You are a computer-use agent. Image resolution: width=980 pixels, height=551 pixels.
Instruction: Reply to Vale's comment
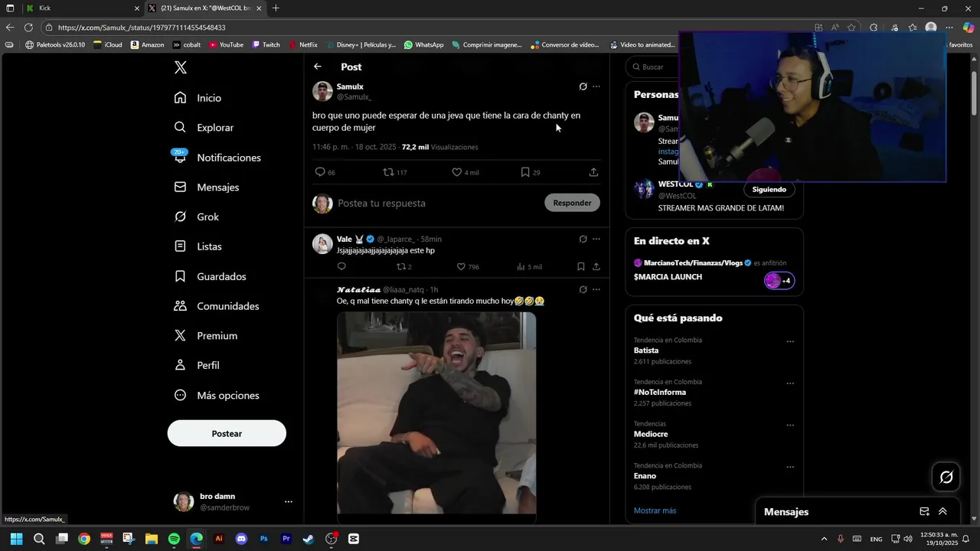tap(341, 266)
